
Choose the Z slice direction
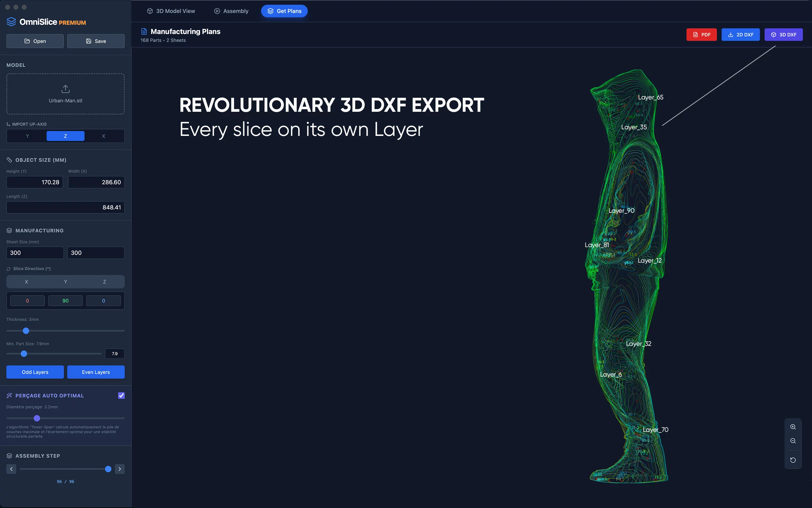tap(104, 282)
